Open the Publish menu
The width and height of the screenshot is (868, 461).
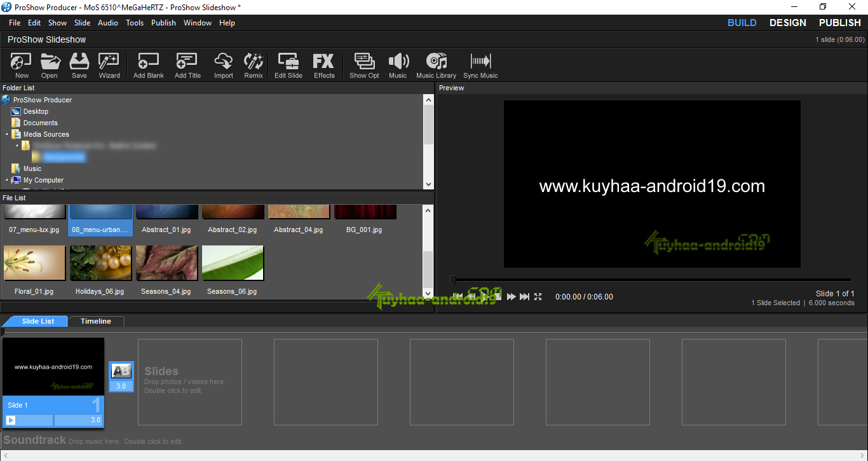tap(163, 23)
